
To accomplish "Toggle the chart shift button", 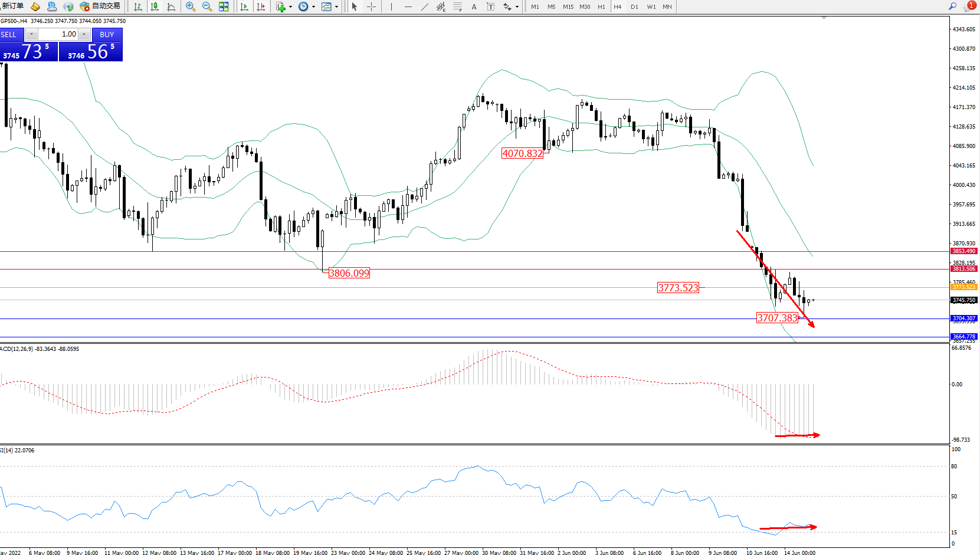I will (261, 6).
